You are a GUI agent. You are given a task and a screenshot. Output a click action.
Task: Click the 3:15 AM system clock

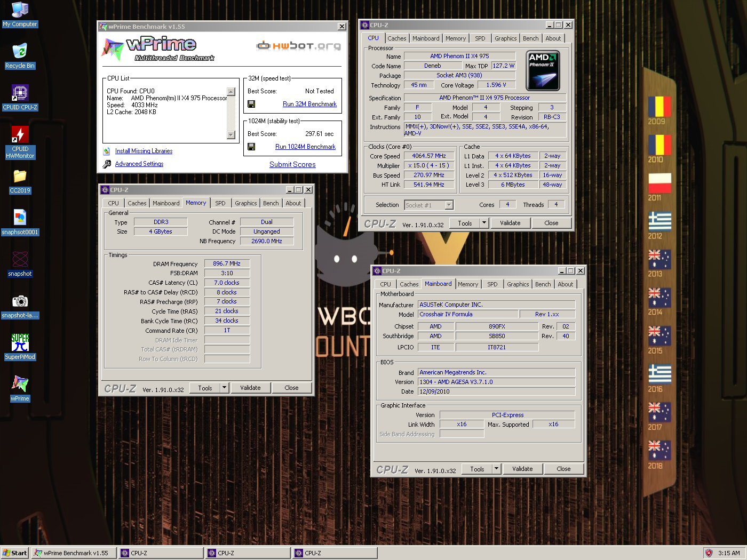pyautogui.click(x=729, y=553)
